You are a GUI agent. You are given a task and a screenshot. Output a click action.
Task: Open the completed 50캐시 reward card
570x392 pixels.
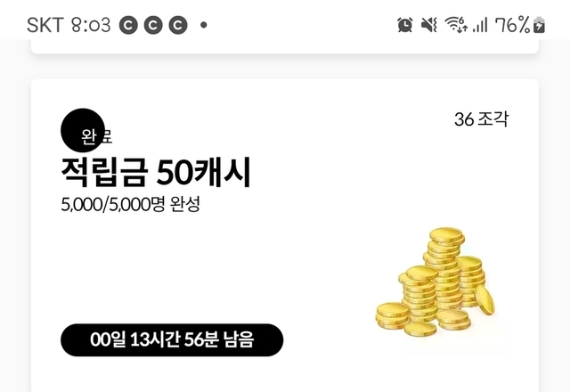coord(285,235)
